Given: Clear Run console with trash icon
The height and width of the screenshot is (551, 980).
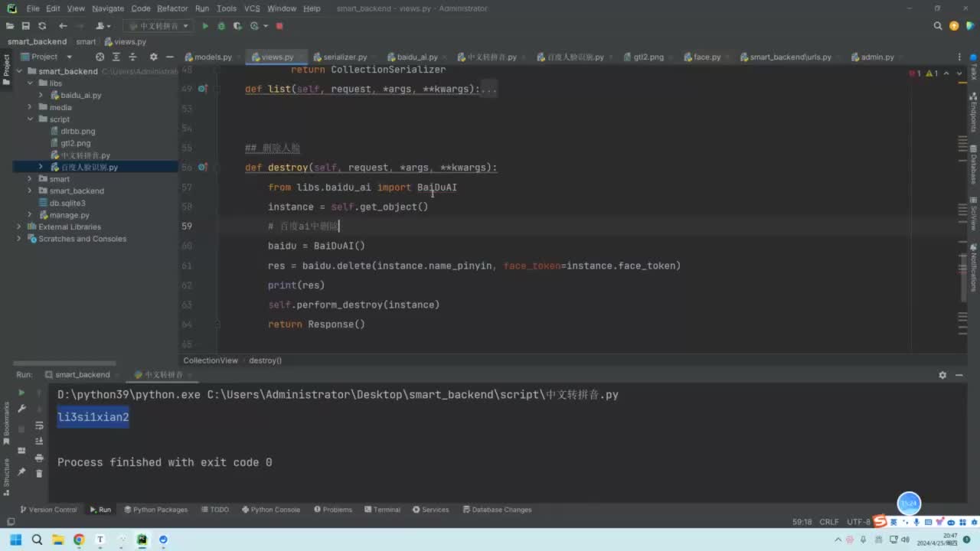Looking at the screenshot, I should [39, 474].
